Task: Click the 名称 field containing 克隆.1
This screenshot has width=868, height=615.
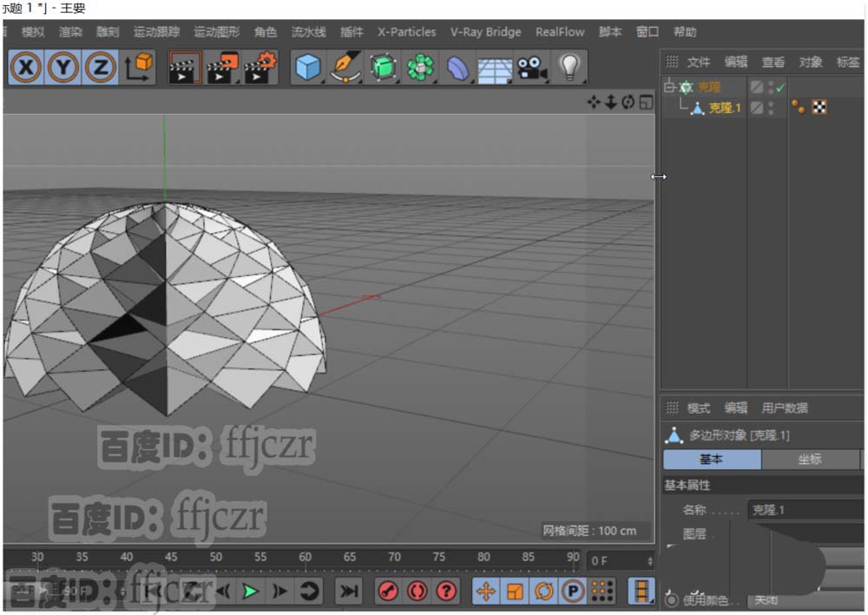Action: point(806,510)
